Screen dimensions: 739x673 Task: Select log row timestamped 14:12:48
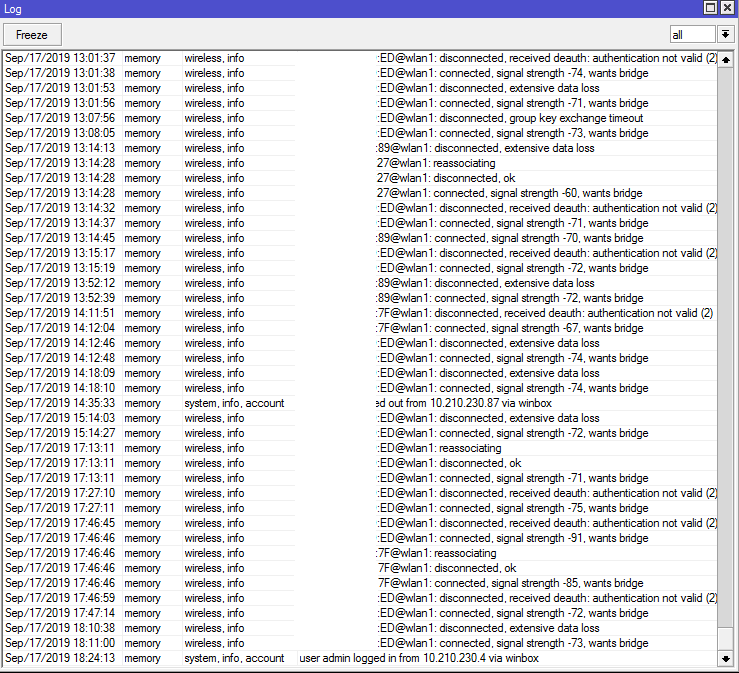tap(361, 358)
